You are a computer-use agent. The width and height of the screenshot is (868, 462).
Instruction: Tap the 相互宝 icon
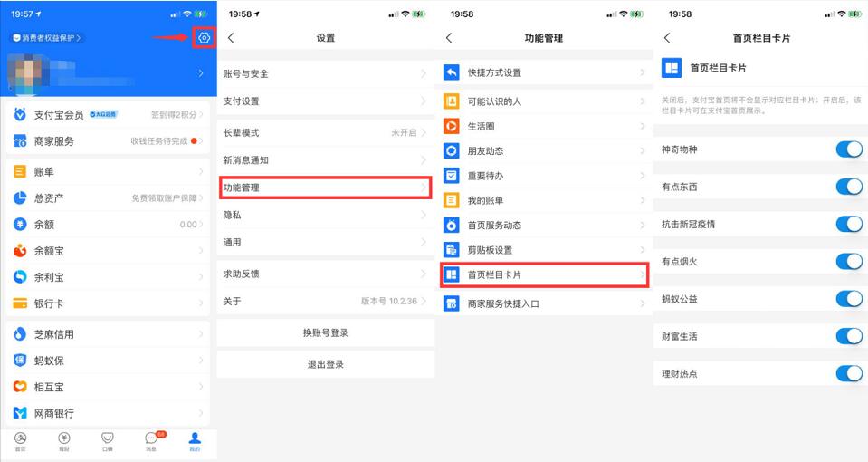click(20, 387)
